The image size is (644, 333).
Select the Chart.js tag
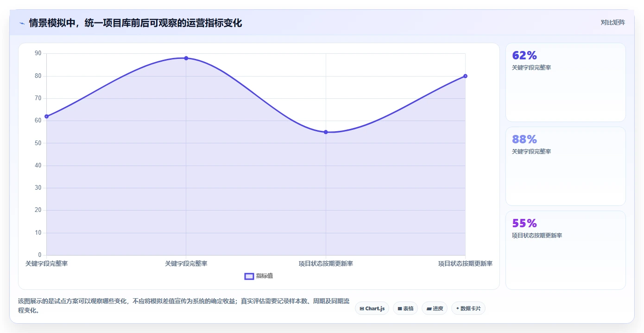(372, 308)
